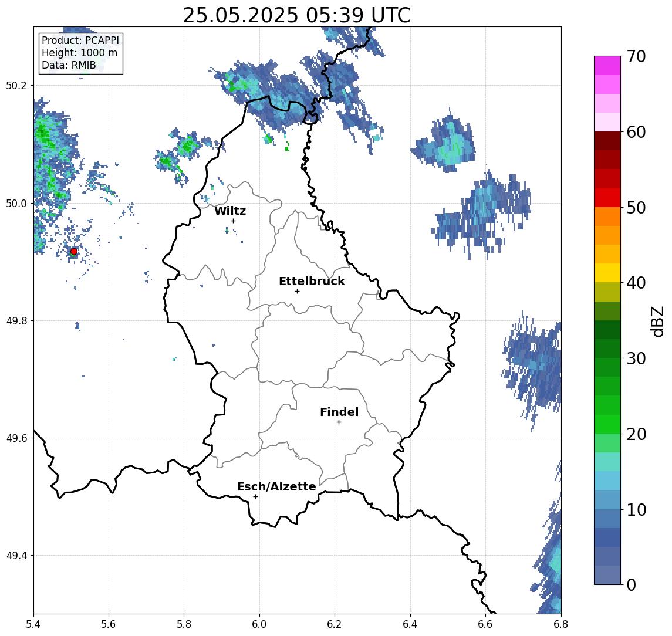Viewport: 672px width, 636px height.
Task: Click the longitude tick label '6.8'
Action: [561, 624]
